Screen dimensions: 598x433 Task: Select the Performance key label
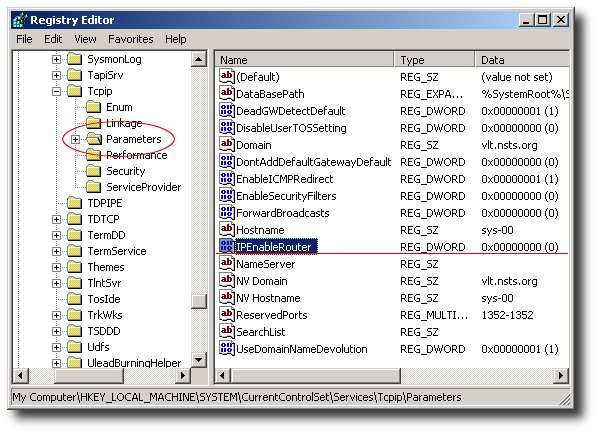[137, 155]
